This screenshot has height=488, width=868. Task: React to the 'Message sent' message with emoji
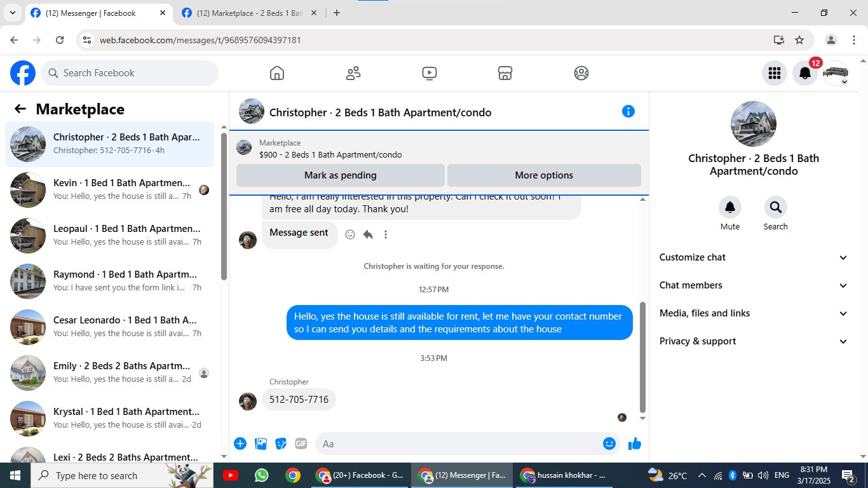350,234
